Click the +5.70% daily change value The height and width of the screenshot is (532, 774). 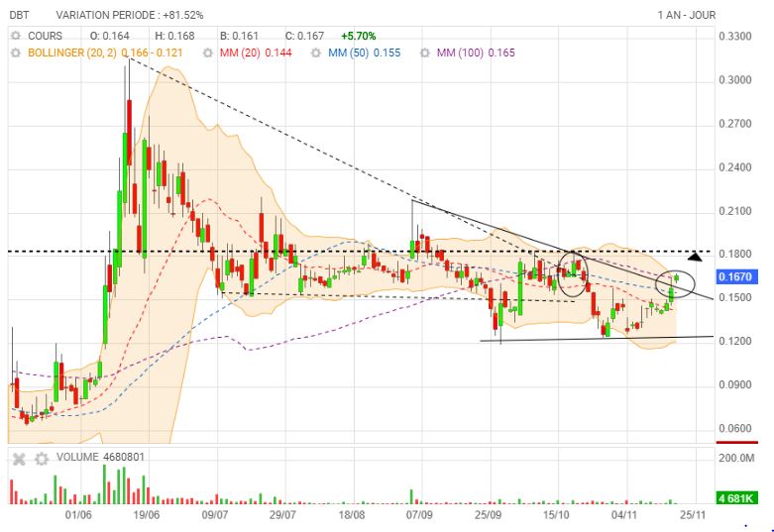(x=359, y=36)
